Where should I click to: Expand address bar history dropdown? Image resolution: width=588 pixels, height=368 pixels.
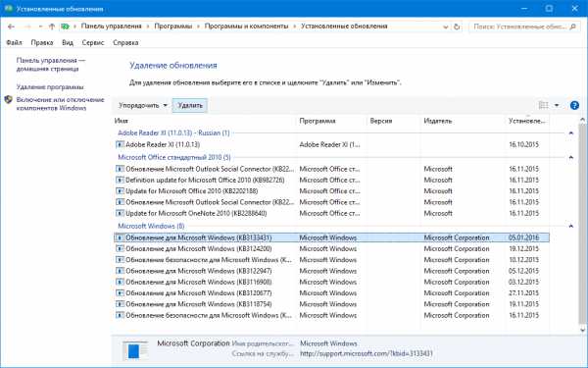445,26
